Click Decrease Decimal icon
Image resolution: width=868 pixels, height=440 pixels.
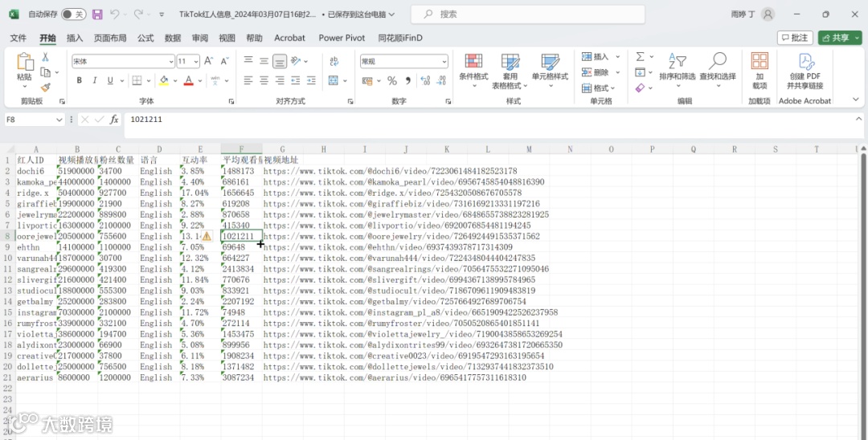coord(441,81)
